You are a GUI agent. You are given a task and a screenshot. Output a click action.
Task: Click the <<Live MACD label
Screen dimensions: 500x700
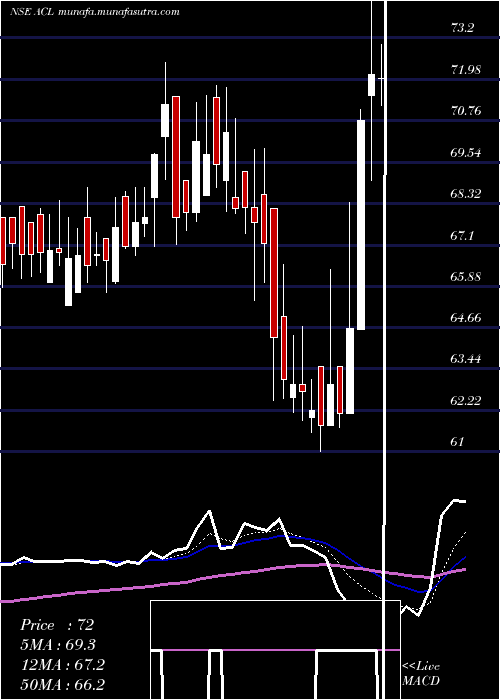[421, 673]
